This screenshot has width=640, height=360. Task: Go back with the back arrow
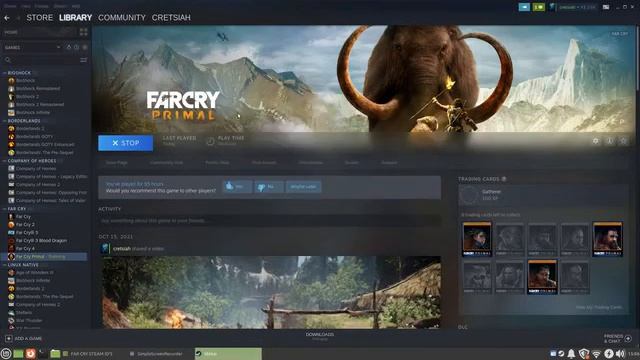[7, 18]
